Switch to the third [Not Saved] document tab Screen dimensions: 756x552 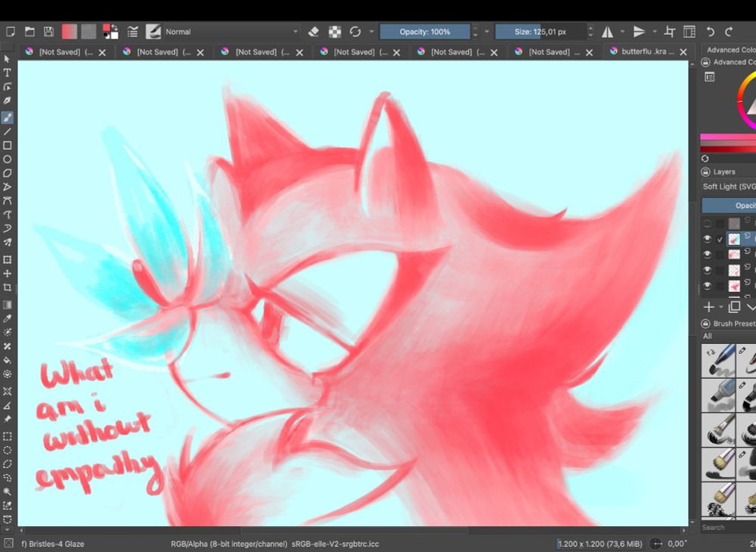tap(263, 52)
